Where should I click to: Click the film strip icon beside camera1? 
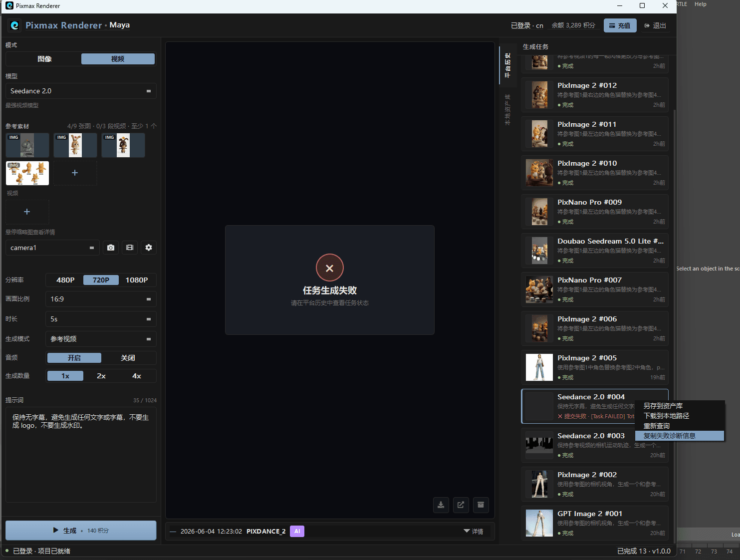point(130,248)
